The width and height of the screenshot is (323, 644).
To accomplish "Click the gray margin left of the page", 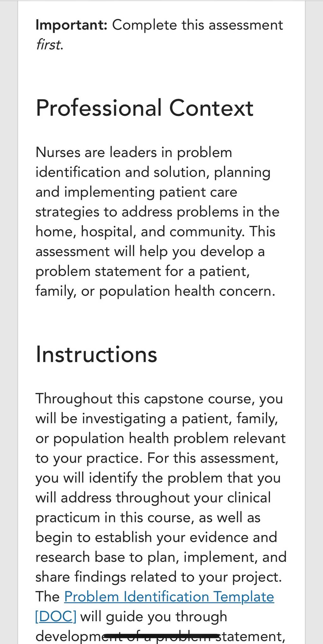I will 9,322.
